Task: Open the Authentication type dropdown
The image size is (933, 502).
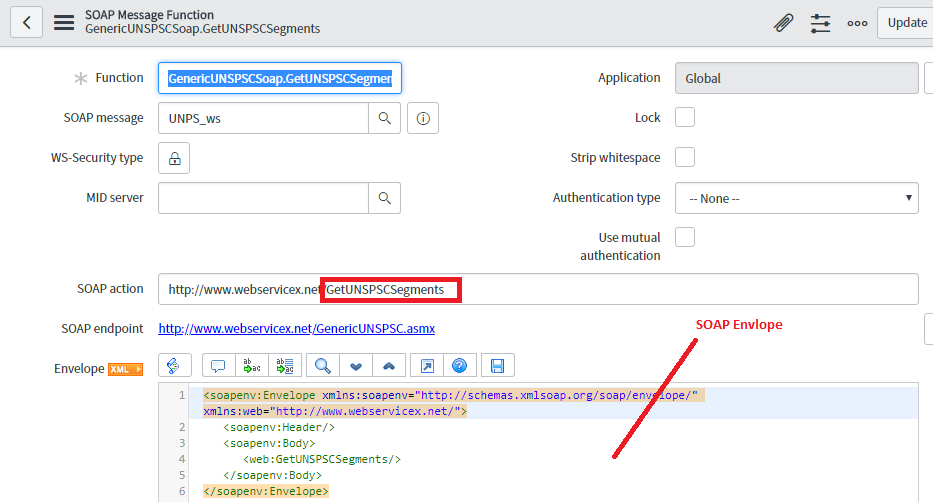Action: (x=796, y=198)
